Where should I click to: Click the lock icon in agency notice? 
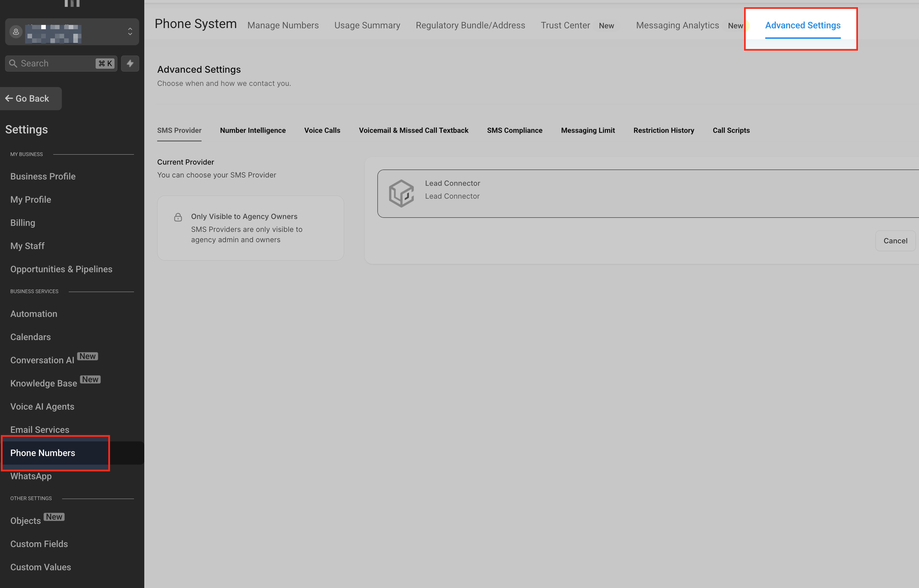[178, 217]
